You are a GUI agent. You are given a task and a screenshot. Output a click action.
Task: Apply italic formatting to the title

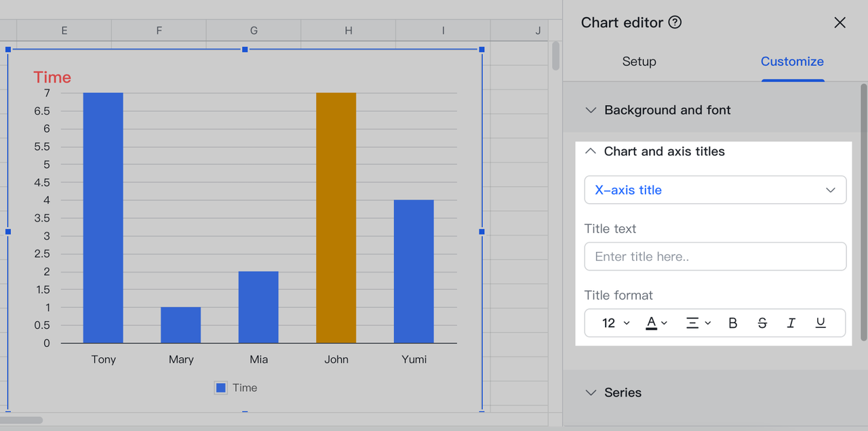[791, 323]
